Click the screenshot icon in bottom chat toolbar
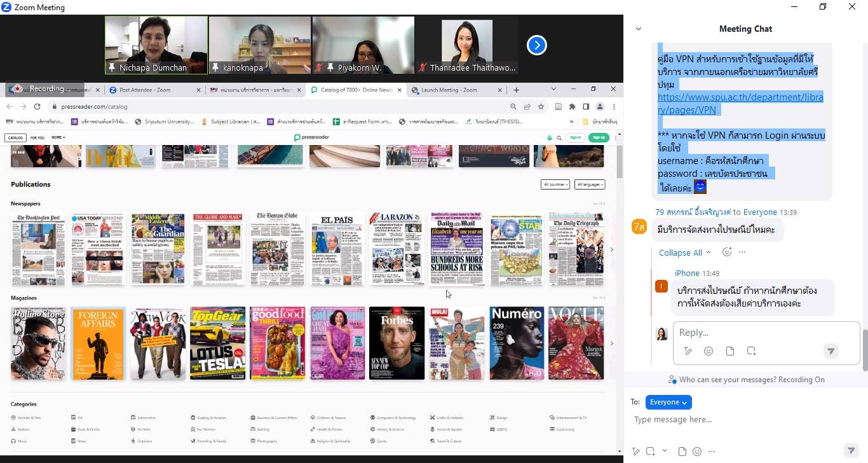This screenshot has width=868, height=463. click(651, 452)
